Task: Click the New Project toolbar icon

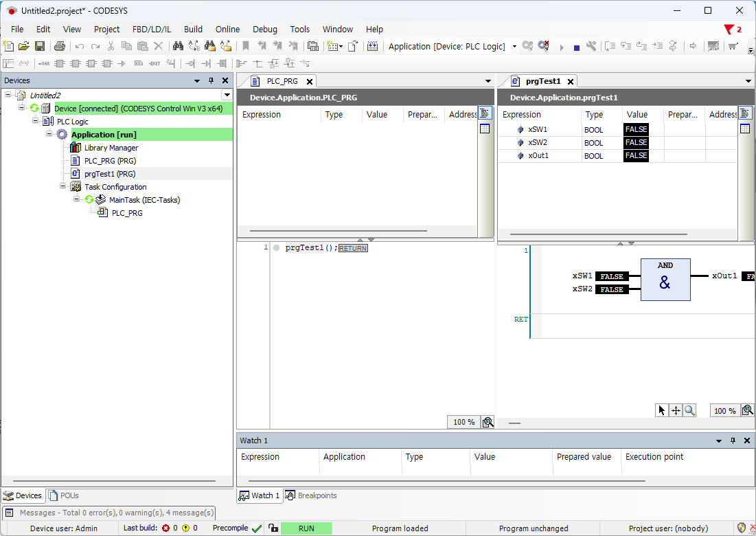Action: click(x=8, y=46)
